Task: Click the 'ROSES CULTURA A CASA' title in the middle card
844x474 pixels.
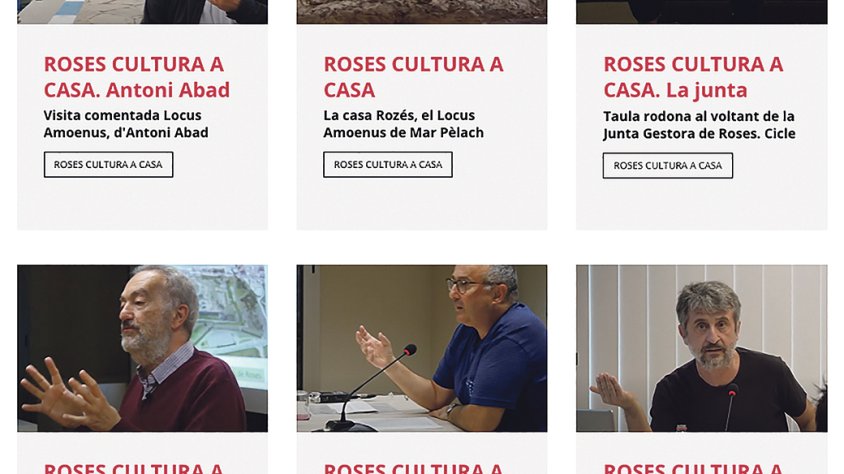Action: pyautogui.click(x=413, y=77)
